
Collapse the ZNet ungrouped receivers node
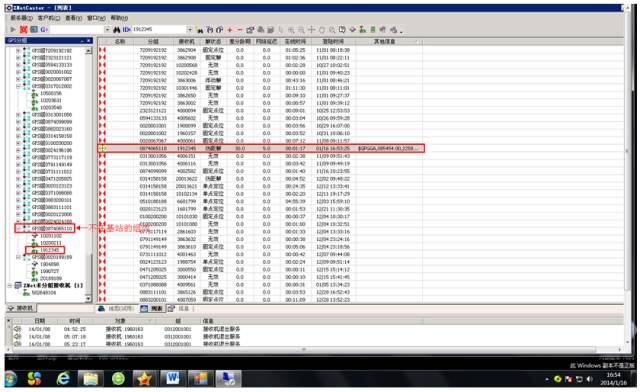point(10,285)
